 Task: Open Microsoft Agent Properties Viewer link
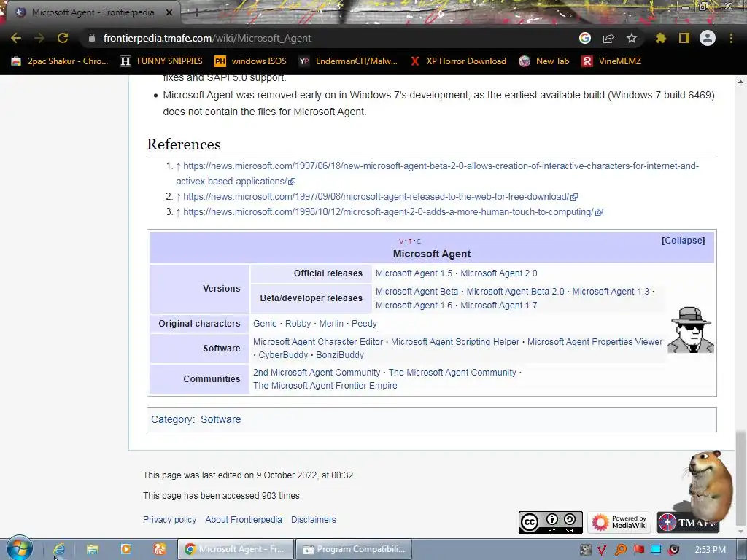[595, 342]
